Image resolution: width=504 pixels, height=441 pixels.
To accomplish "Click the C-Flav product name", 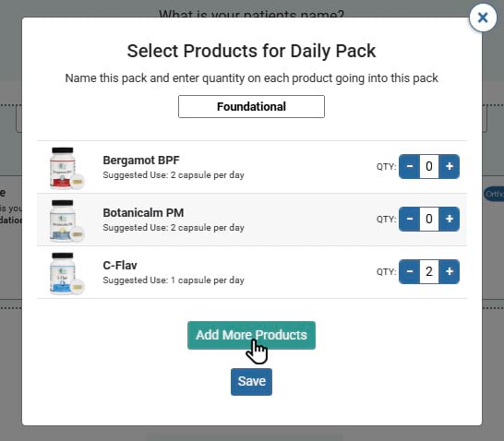I will [x=120, y=266].
